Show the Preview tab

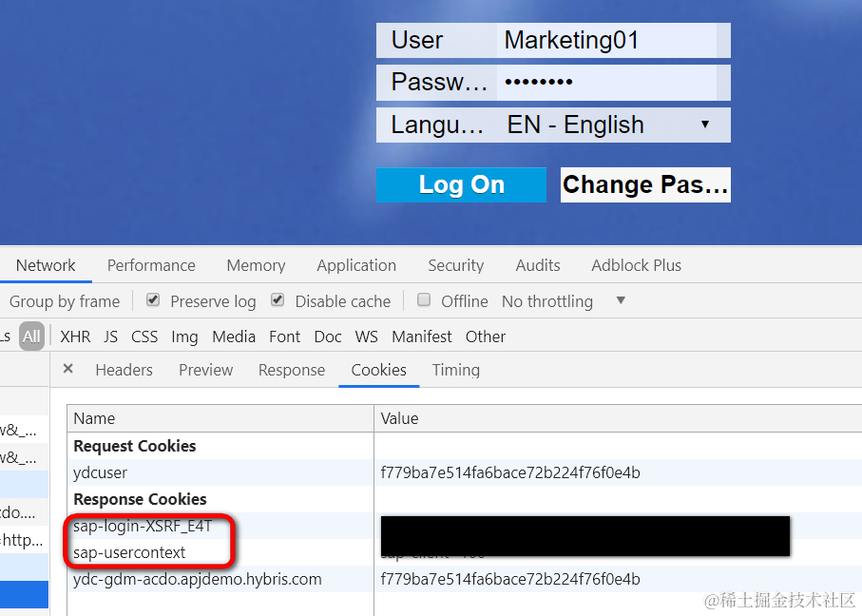point(205,370)
